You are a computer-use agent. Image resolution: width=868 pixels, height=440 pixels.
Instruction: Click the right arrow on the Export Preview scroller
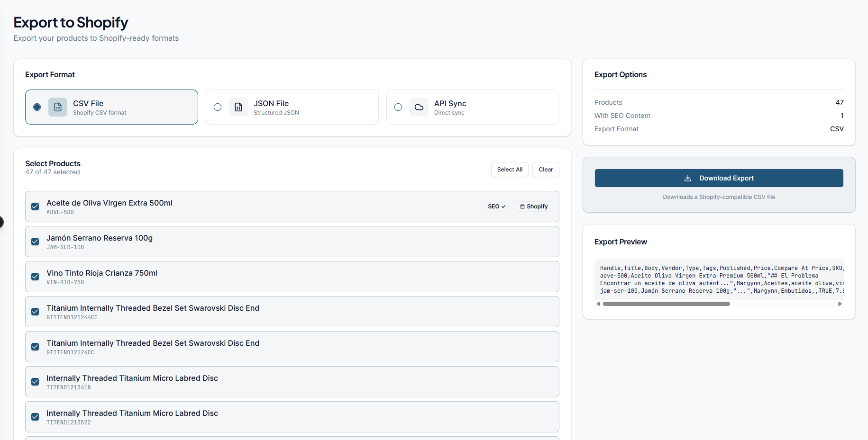pos(840,304)
